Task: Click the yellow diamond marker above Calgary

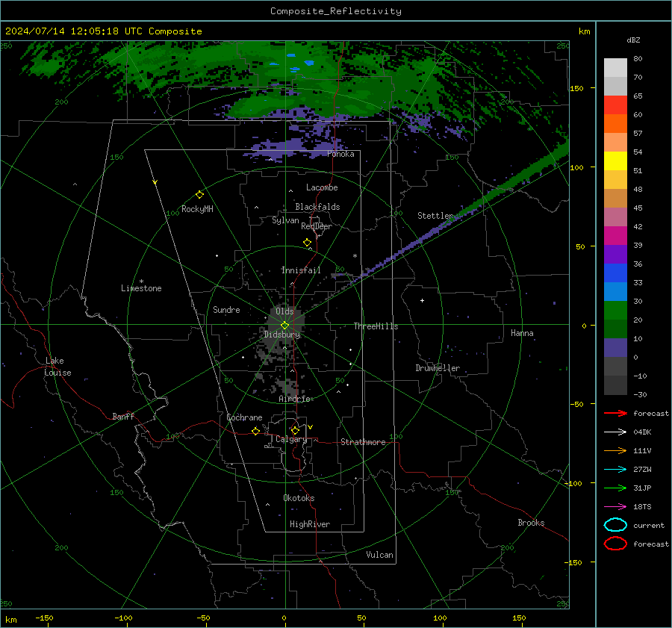Action: coord(295,430)
